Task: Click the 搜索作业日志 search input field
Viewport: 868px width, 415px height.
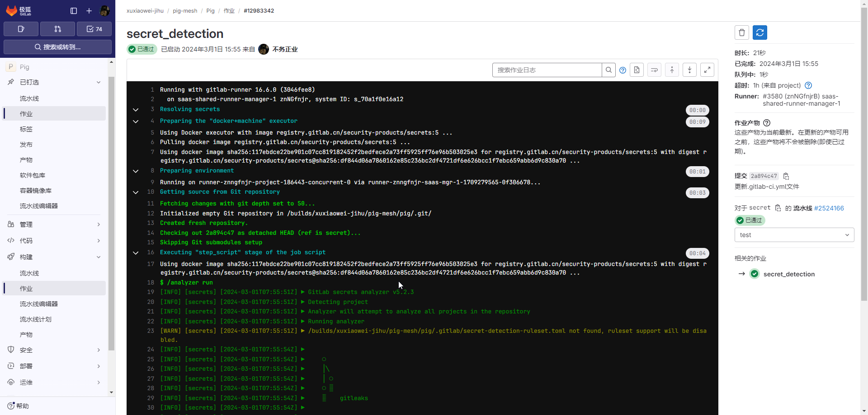Action: tap(547, 70)
